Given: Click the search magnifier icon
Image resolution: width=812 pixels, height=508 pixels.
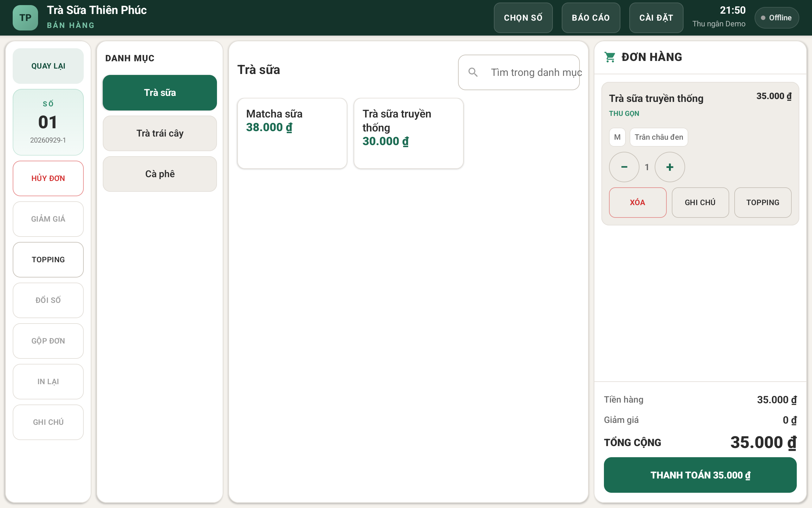Looking at the screenshot, I should pos(473,72).
